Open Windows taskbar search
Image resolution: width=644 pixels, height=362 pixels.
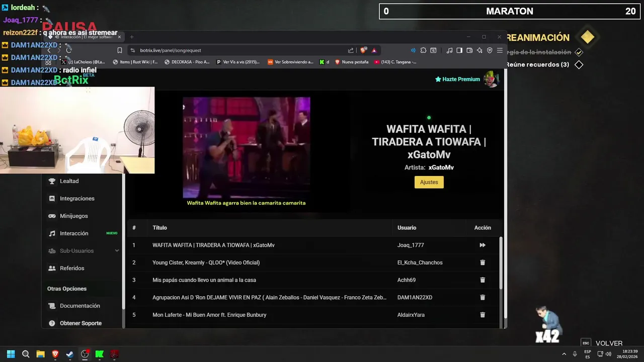pyautogui.click(x=26, y=354)
